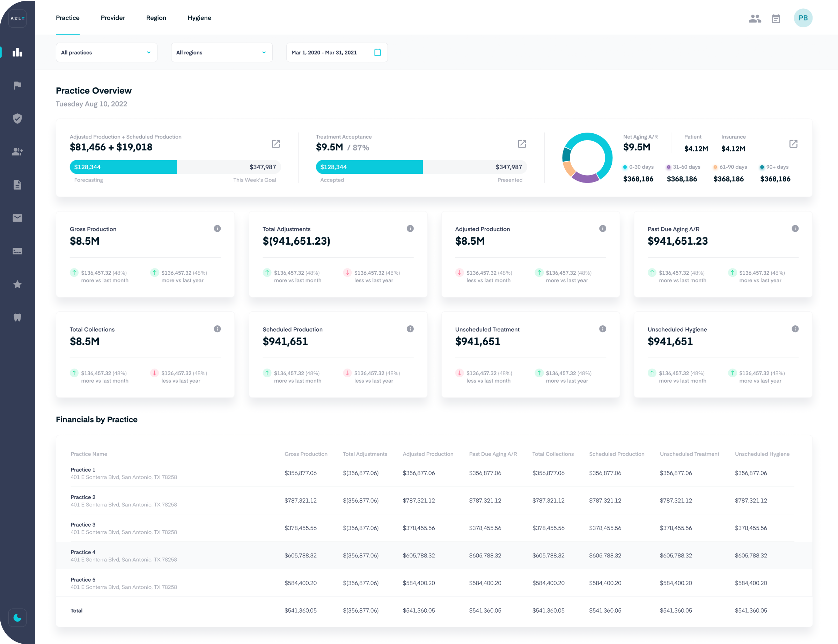Open the billing card icon in the sidebar
838x644 pixels.
[17, 251]
